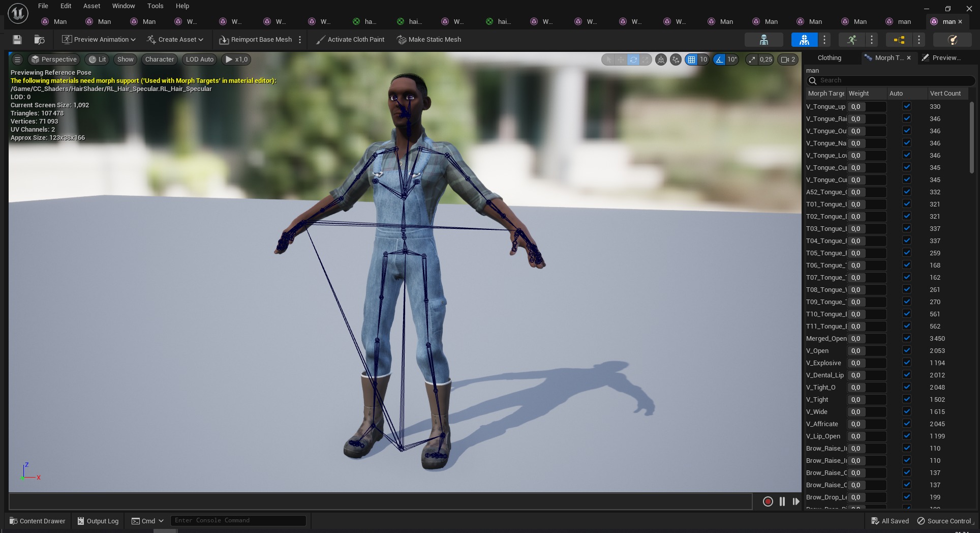
Task: Toggle the world/local coordinate system icon
Action: [661, 60]
